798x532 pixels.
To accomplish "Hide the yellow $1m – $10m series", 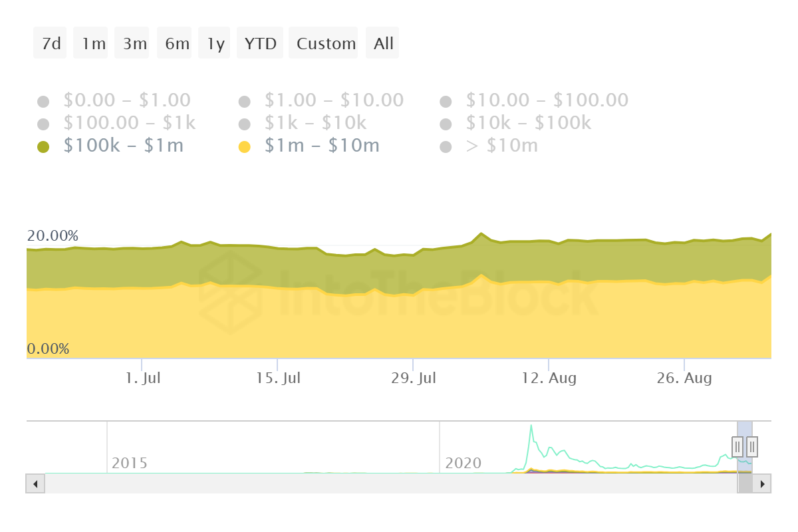I will [x=309, y=146].
